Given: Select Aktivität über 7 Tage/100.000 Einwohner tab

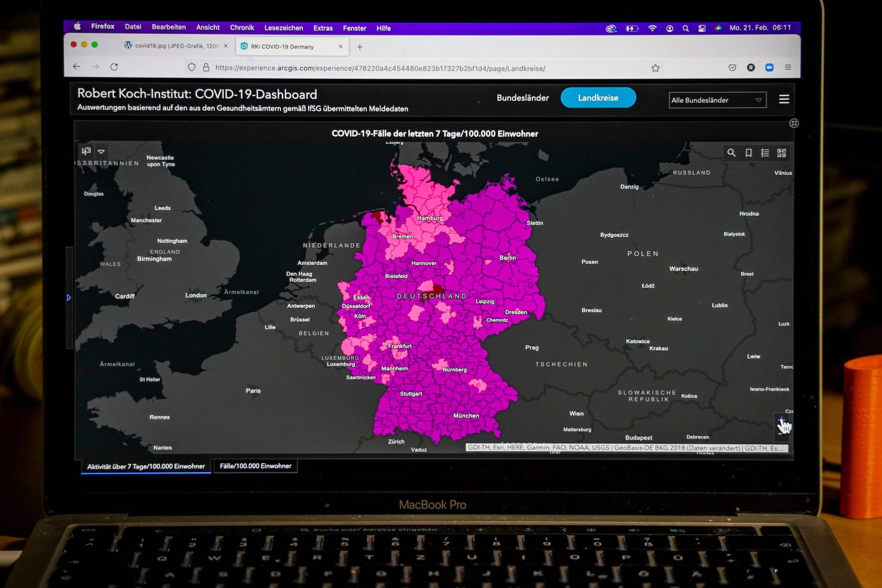Looking at the screenshot, I should click(x=146, y=467).
